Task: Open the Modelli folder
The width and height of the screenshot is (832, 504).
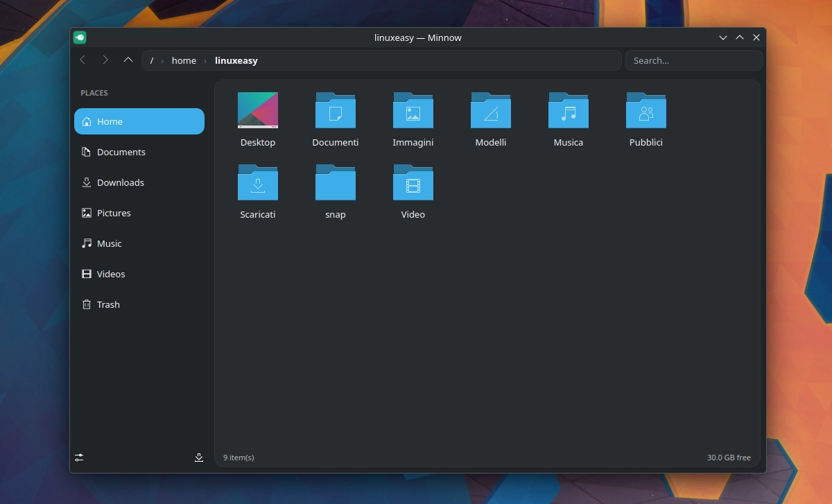Action: (x=491, y=119)
